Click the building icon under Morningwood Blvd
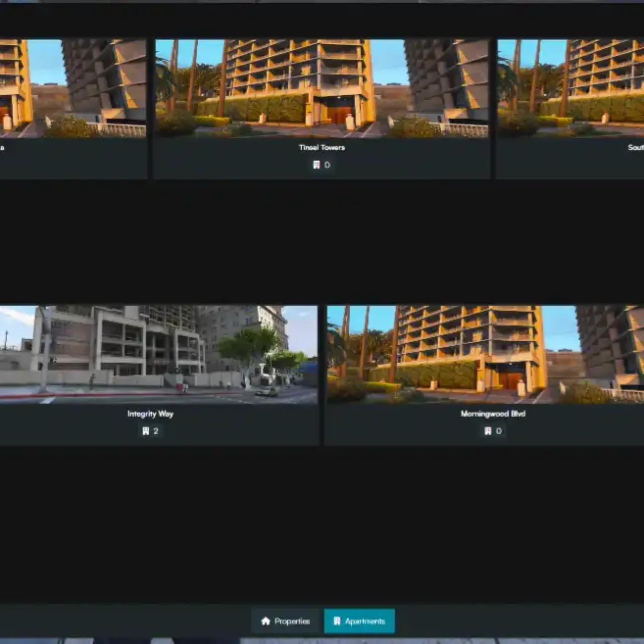The image size is (644, 644). click(488, 431)
